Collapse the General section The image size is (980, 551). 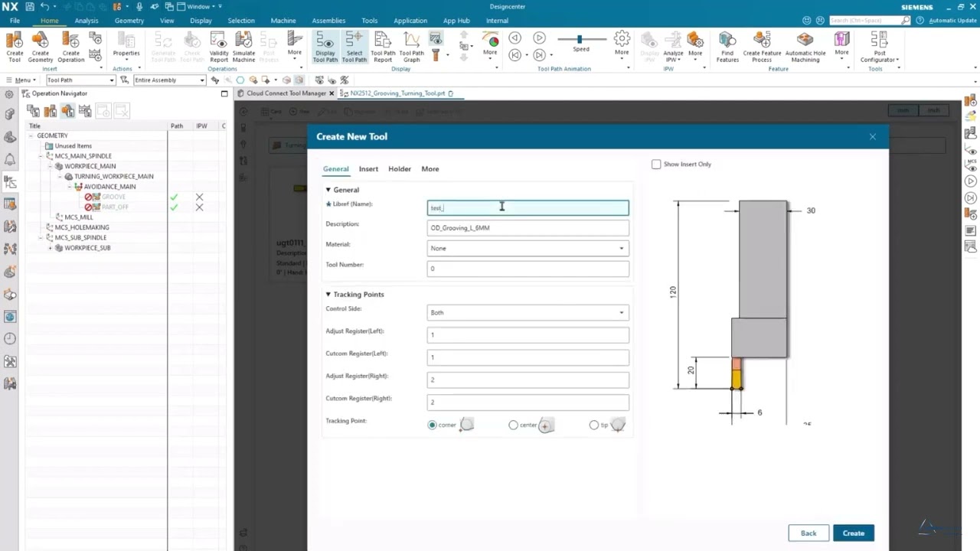[328, 190]
